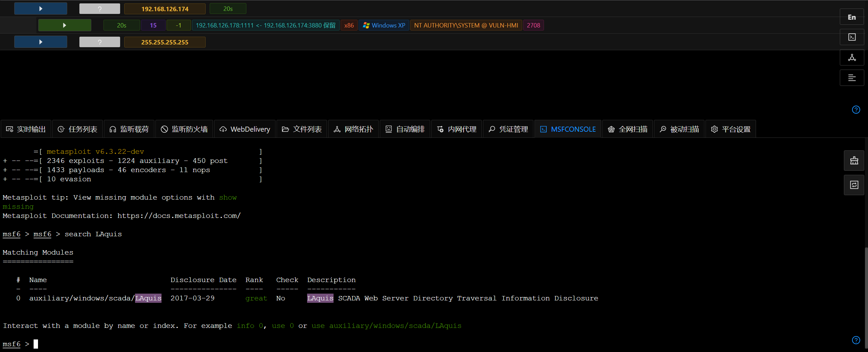Open the console terminal sidebar icon
868x352 pixels.
(x=852, y=37)
